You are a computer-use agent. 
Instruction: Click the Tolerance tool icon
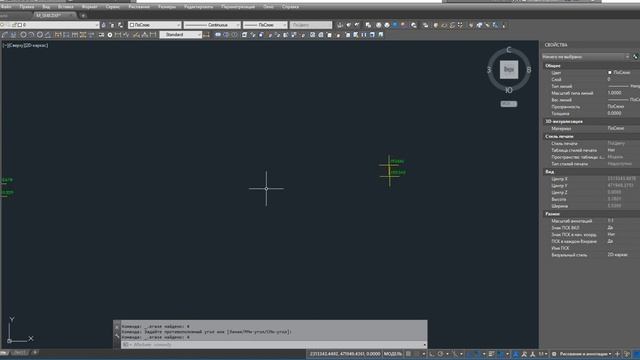101,35
